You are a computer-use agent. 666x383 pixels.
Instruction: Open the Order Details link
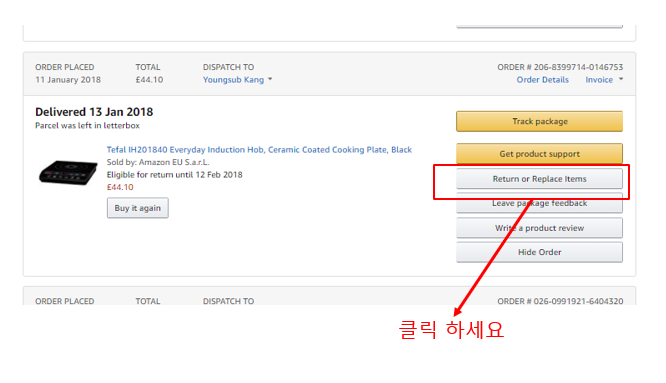(542, 80)
